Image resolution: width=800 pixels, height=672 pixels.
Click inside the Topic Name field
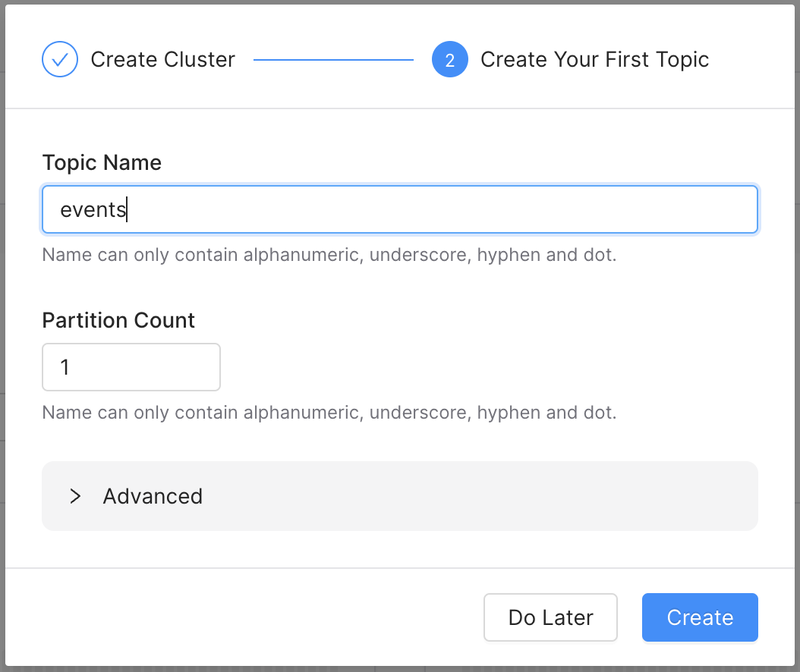pyautogui.click(x=400, y=209)
